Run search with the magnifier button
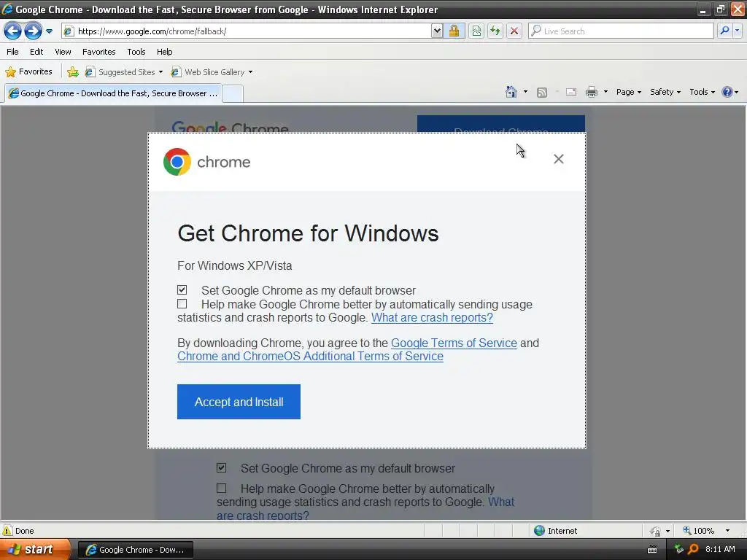 (x=724, y=31)
